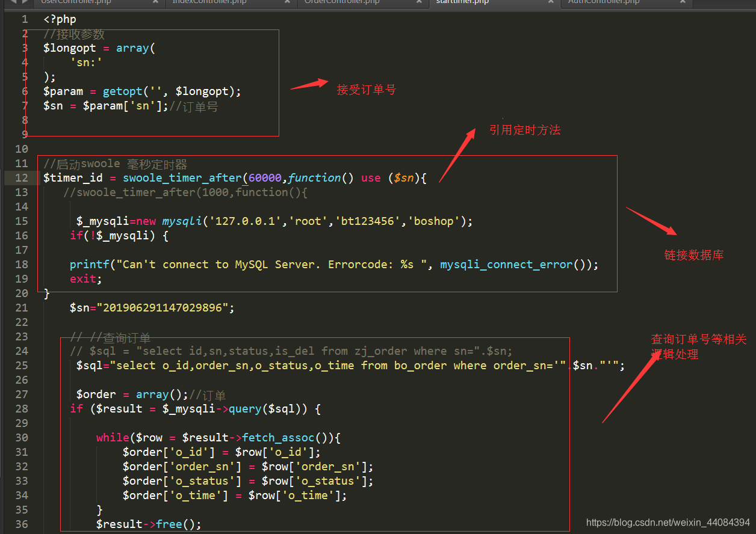756x534 pixels.
Task: Click the printf "Can't connect to MySQL" line
Action: tap(334, 265)
